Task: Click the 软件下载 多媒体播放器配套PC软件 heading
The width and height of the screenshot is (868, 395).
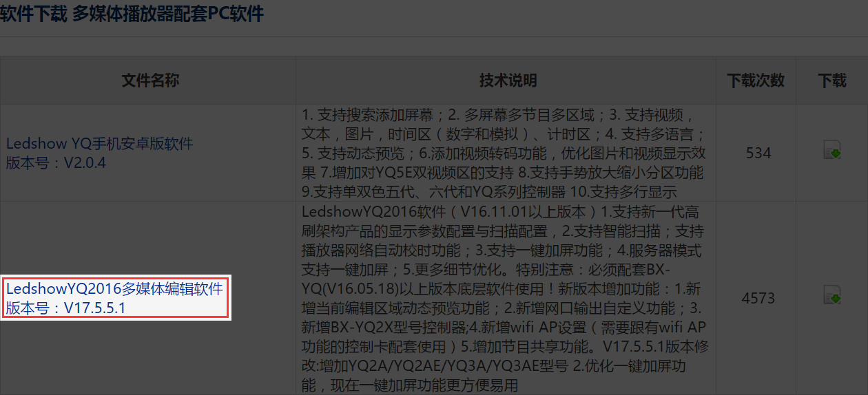Action: pos(132,13)
